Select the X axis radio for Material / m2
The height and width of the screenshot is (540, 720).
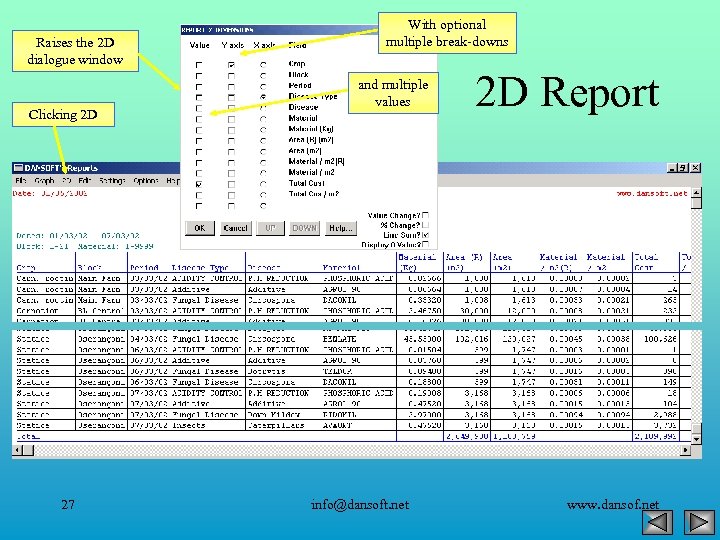(x=263, y=174)
